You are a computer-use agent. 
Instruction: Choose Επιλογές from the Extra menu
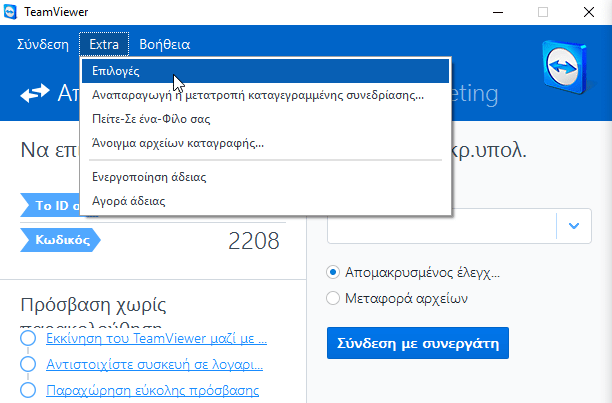click(x=265, y=71)
